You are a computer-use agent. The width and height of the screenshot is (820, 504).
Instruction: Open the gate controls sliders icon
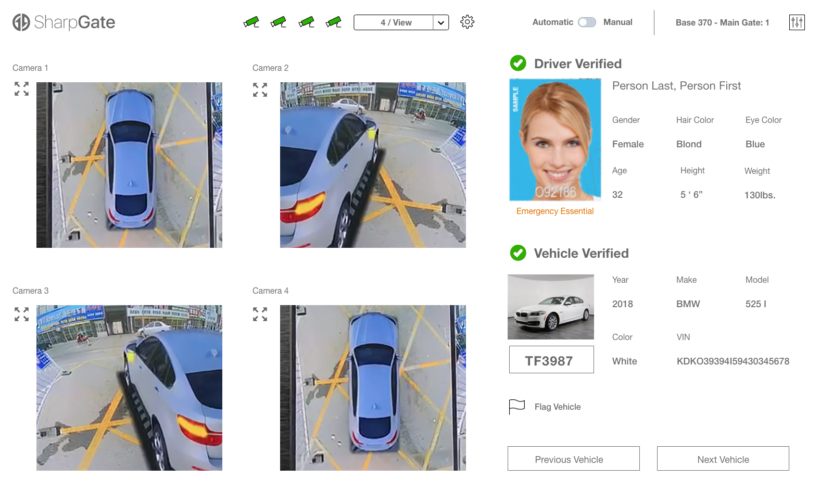797,22
